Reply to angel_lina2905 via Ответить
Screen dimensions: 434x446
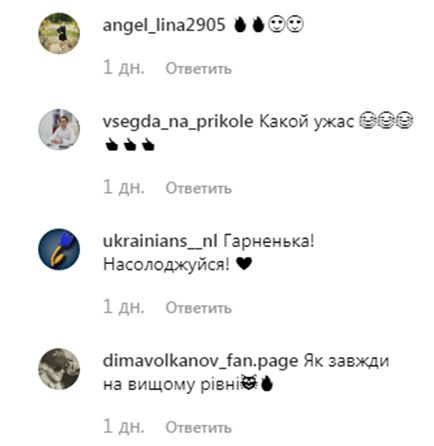198,69
